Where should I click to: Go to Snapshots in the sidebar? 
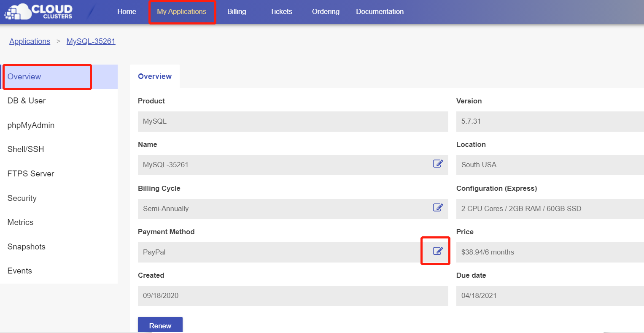[x=26, y=247]
